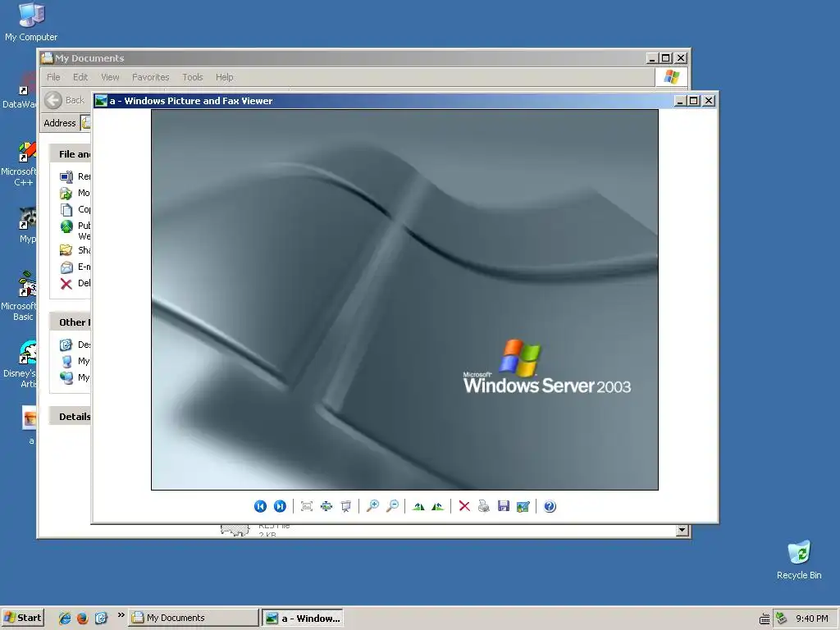Start the slide show
Viewport: 840px width, 630px height.
(346, 506)
